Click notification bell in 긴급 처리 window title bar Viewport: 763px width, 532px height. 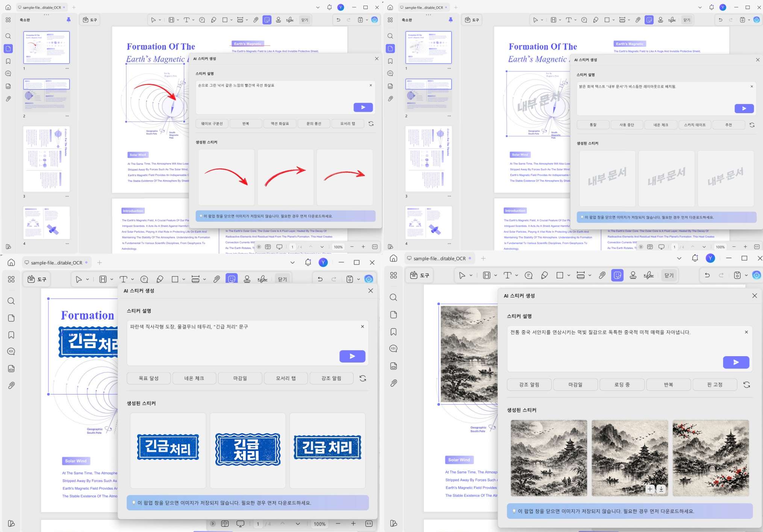click(308, 263)
